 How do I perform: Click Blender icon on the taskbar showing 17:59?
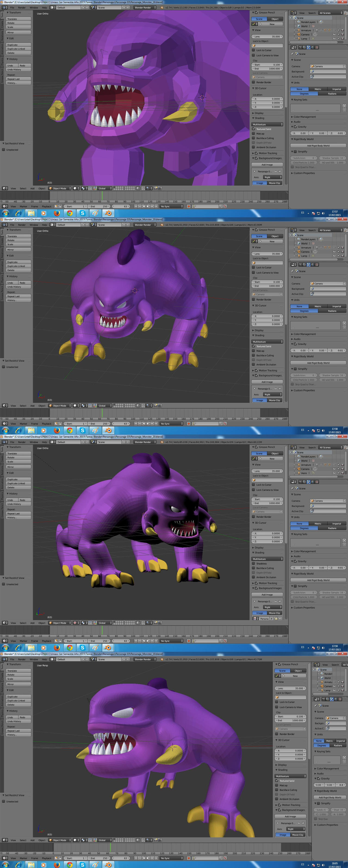(x=108, y=648)
